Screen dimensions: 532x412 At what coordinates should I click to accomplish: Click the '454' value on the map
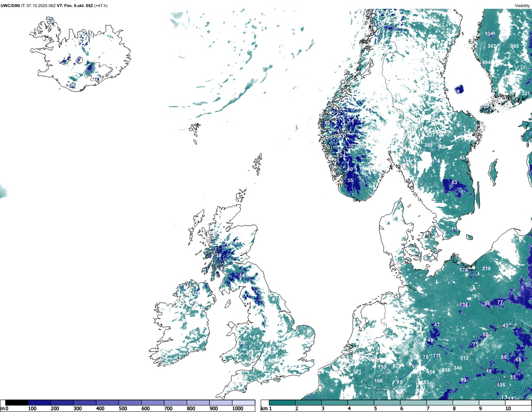(x=431, y=372)
